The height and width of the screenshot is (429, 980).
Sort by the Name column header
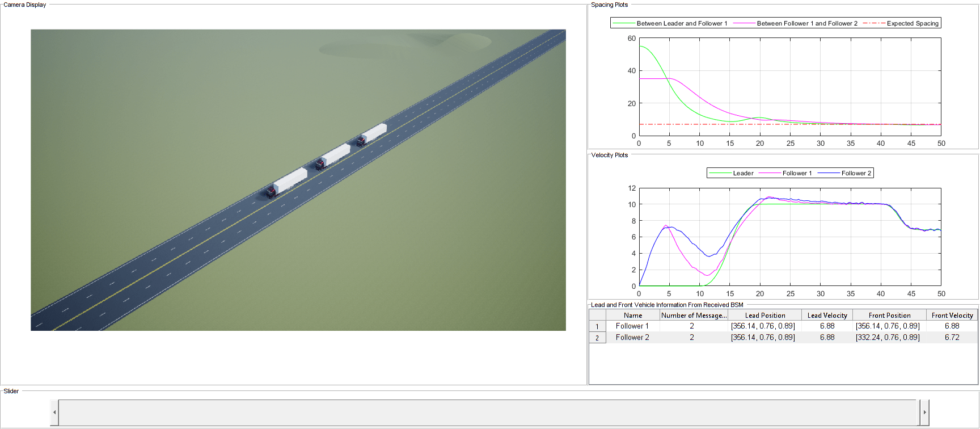click(x=633, y=316)
